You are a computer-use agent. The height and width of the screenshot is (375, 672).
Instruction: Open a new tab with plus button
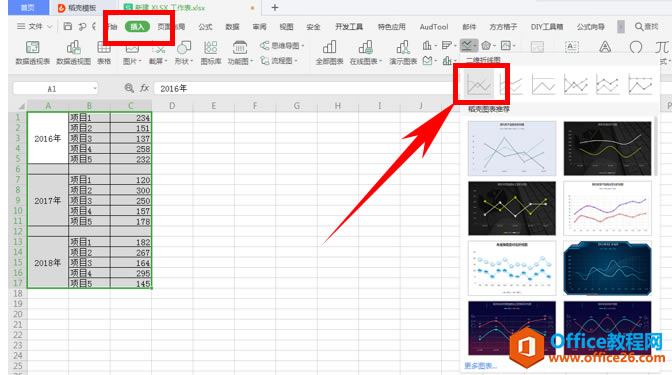pos(275,7)
